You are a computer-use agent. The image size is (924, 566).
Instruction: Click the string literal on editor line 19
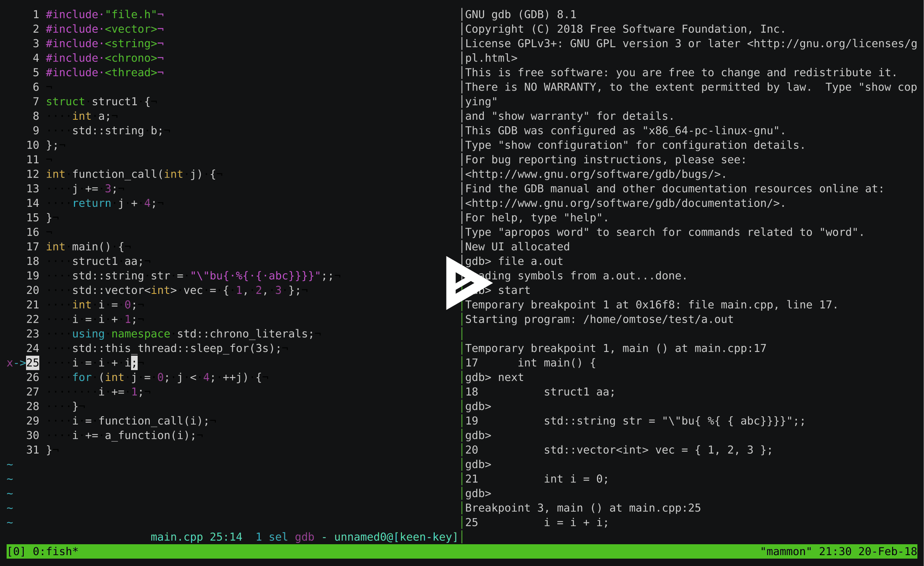click(255, 276)
